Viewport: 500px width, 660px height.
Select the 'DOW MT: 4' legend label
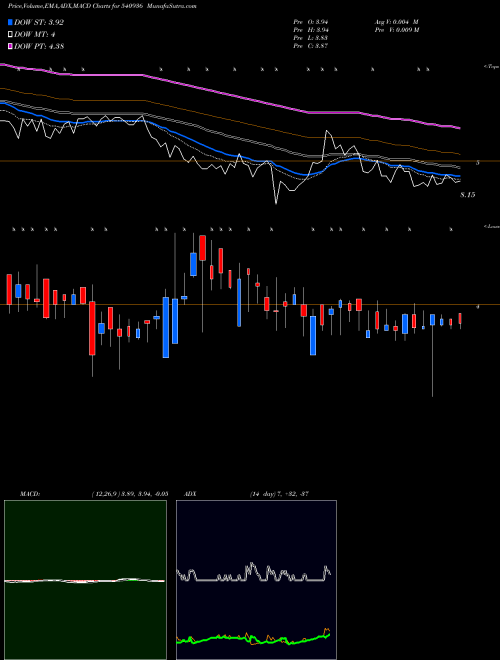coord(35,35)
